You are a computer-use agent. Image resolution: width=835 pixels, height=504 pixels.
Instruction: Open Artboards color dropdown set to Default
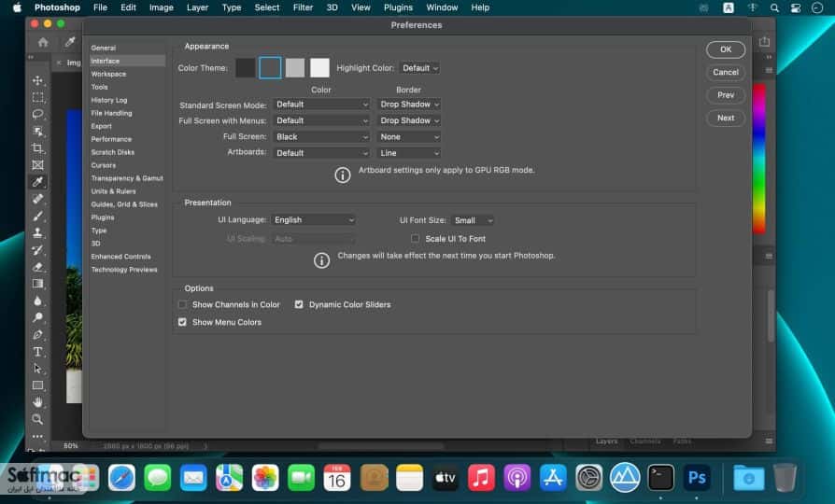[x=321, y=153]
